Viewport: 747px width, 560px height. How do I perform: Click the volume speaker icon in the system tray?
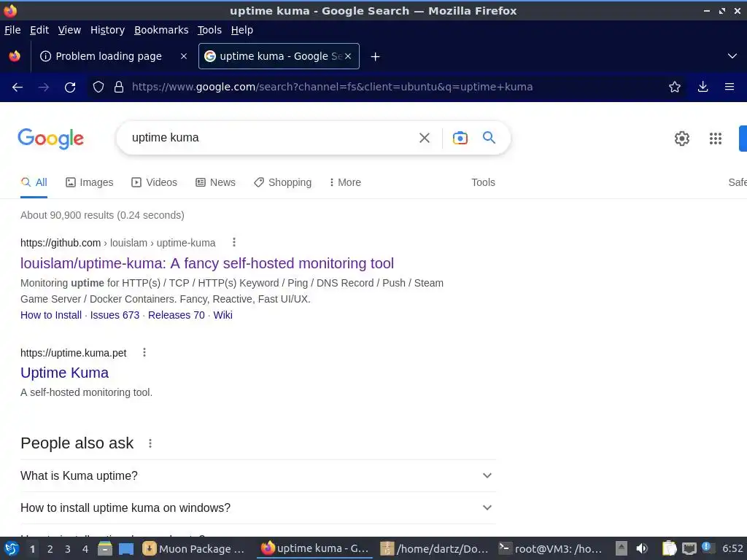coord(642,549)
